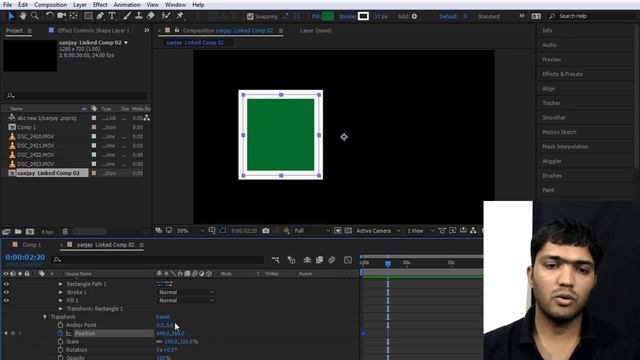The width and height of the screenshot is (640, 360).
Task: Select the Selection arrow tool
Action: [11, 16]
